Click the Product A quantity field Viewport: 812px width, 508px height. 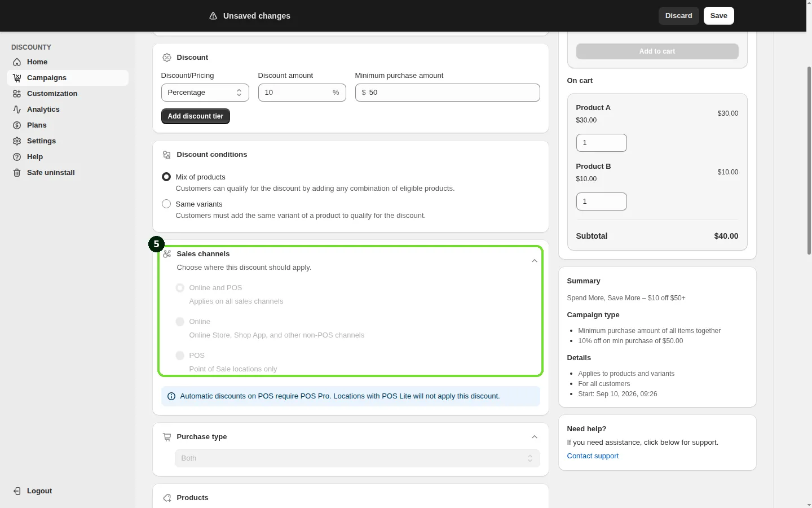pos(602,143)
